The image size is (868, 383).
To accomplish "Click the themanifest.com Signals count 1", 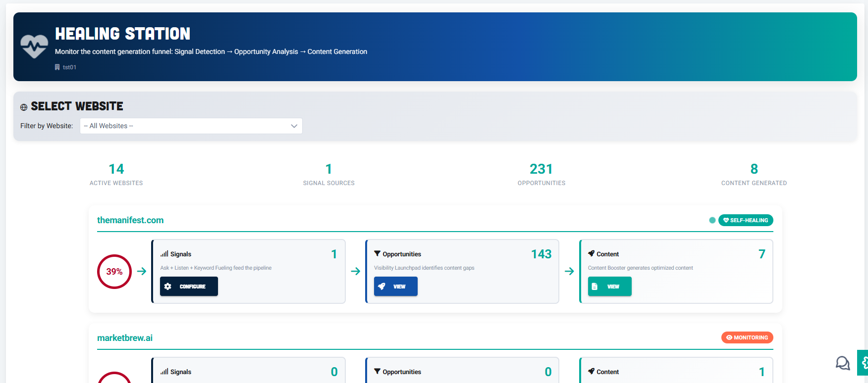I will (x=334, y=254).
